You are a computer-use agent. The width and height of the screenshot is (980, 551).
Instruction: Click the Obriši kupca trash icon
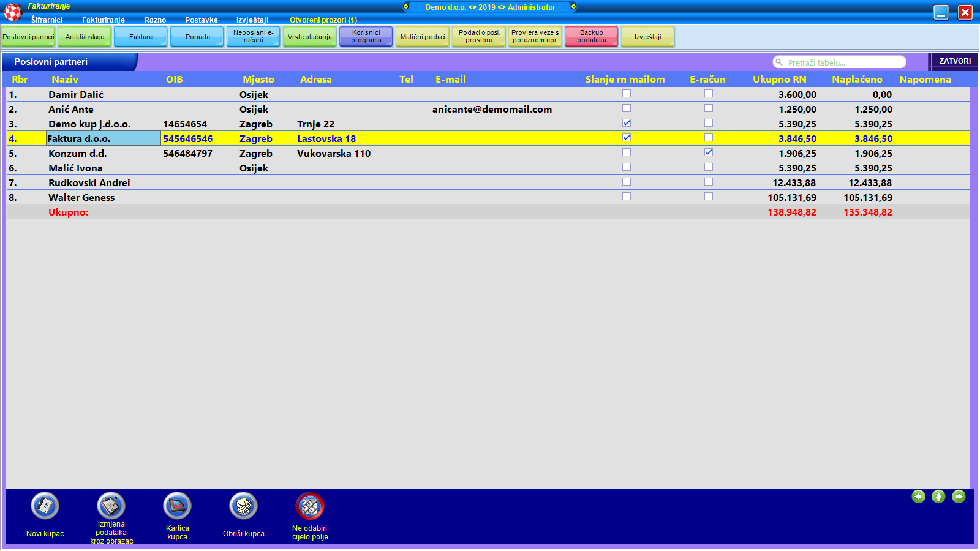[243, 506]
